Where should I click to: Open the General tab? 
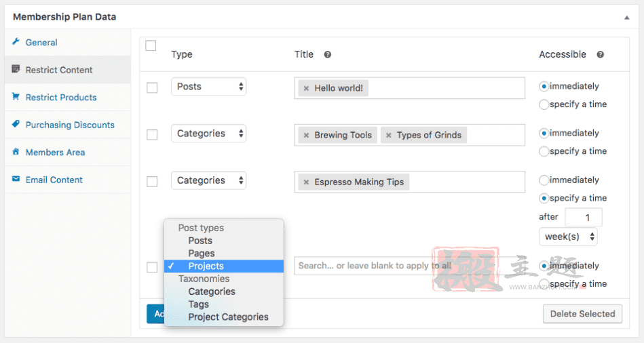tap(68, 42)
